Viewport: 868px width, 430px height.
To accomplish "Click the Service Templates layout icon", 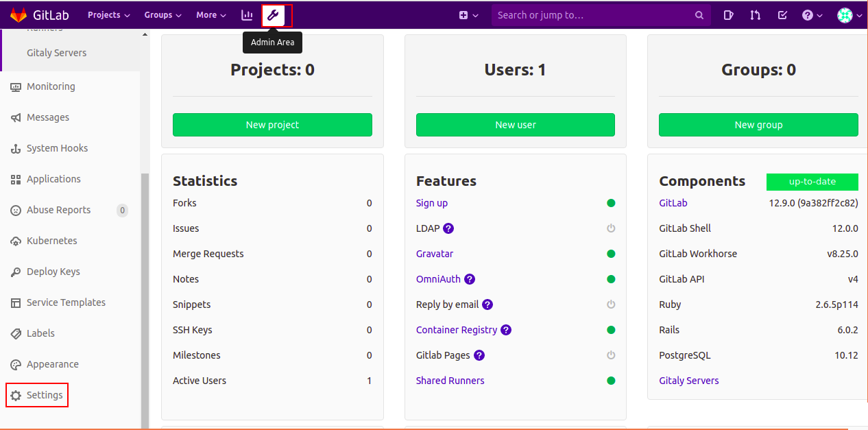I will [16, 302].
